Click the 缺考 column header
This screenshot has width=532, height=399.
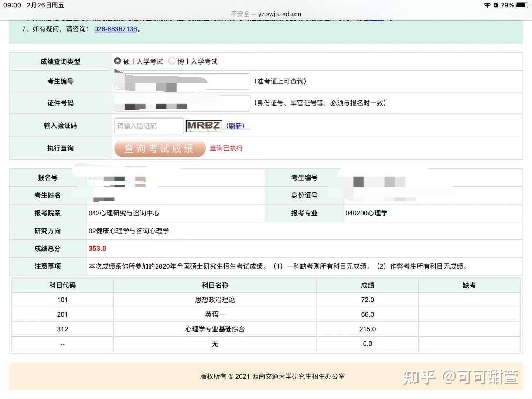469,285
